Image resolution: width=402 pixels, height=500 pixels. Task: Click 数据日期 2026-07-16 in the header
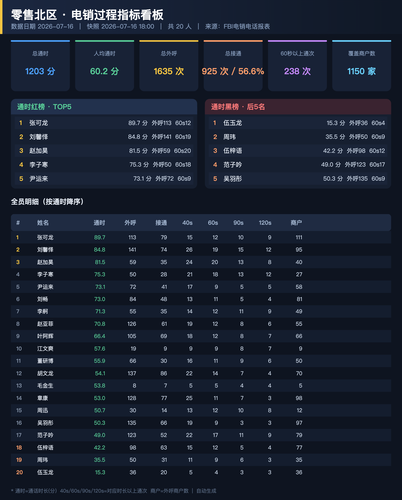pos(42,27)
